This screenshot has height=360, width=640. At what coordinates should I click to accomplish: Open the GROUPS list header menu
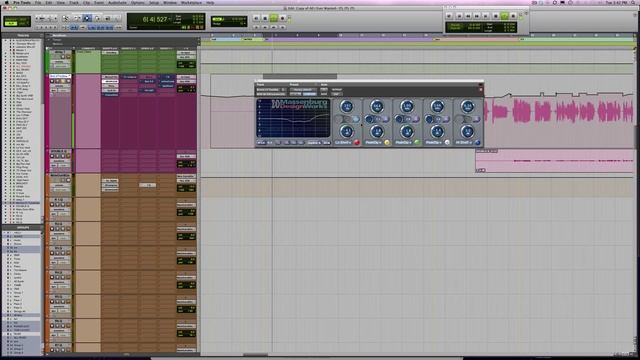22,228
